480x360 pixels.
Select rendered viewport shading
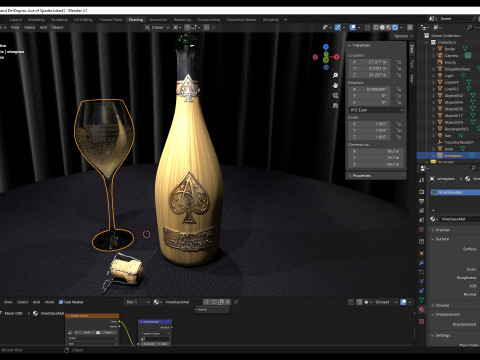coord(395,27)
